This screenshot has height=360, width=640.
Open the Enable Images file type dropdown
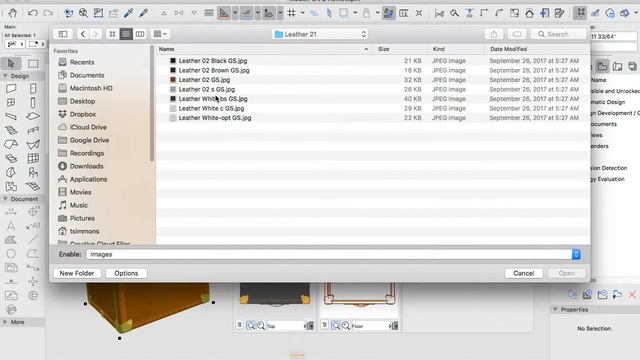tap(333, 254)
